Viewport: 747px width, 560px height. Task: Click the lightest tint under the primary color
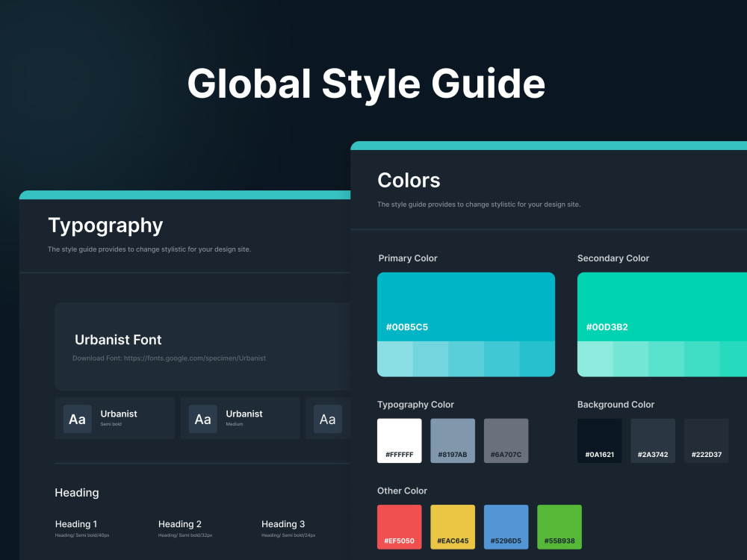(x=395, y=359)
